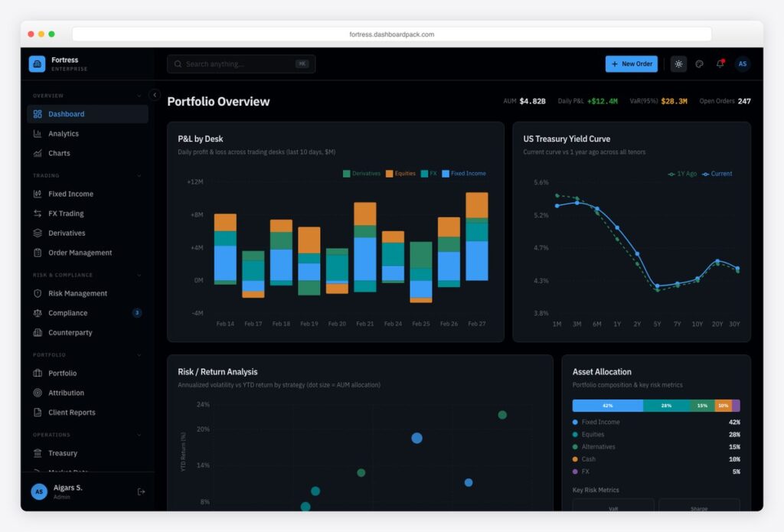The width and height of the screenshot is (784, 532).
Task: Click the FX 5% allocation row
Action: click(656, 472)
